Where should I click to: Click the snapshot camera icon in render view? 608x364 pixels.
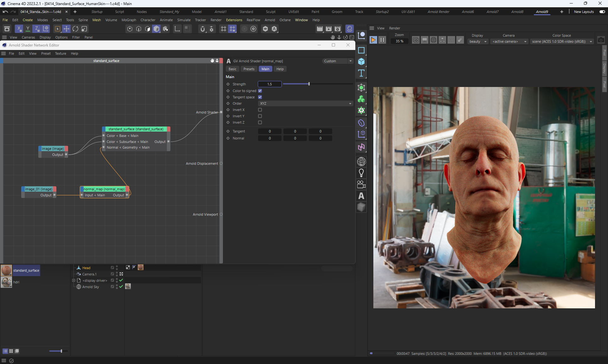click(x=601, y=40)
